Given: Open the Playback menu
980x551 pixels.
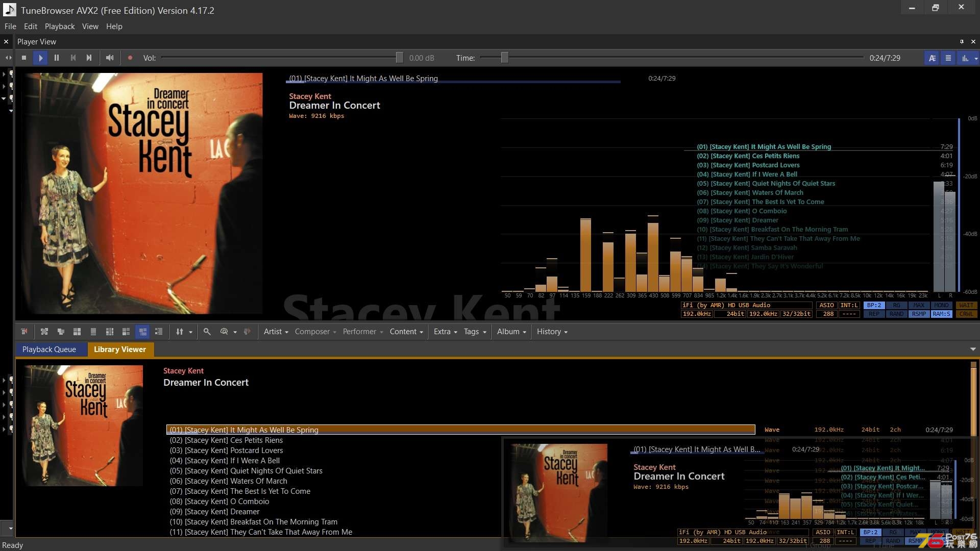Looking at the screenshot, I should click(x=60, y=27).
